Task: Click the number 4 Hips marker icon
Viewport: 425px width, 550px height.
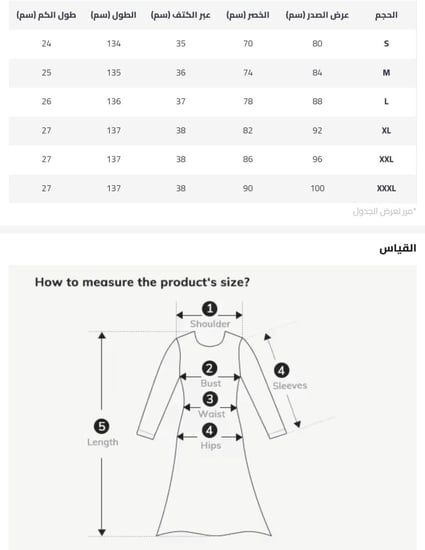Action: click(x=209, y=430)
